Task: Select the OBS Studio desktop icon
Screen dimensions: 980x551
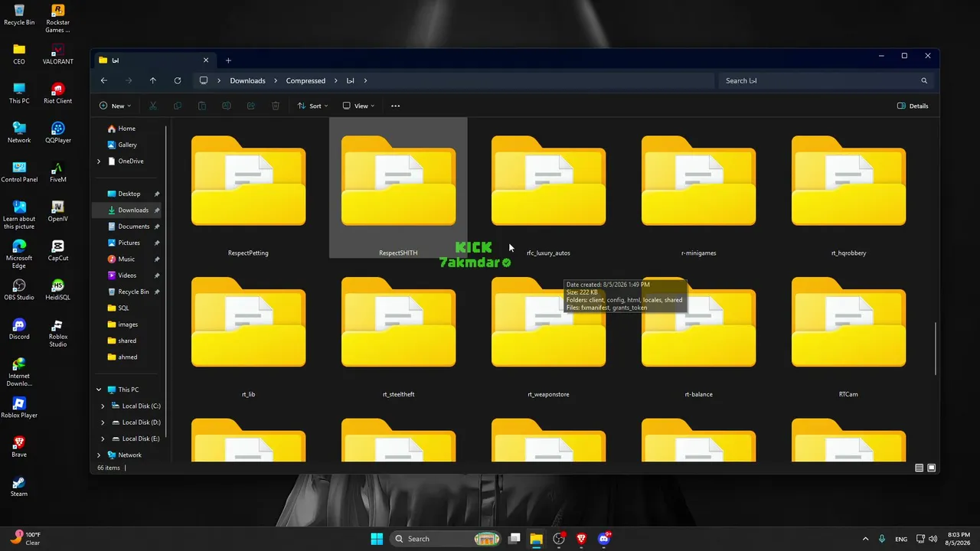Action: (19, 289)
